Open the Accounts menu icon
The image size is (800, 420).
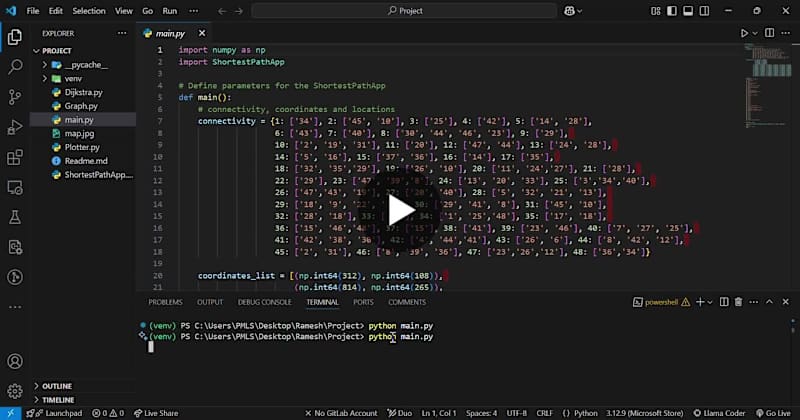(x=15, y=361)
